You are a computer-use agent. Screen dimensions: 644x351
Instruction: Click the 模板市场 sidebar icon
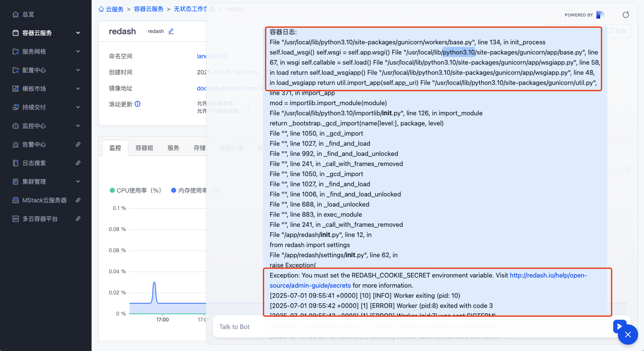pos(16,89)
